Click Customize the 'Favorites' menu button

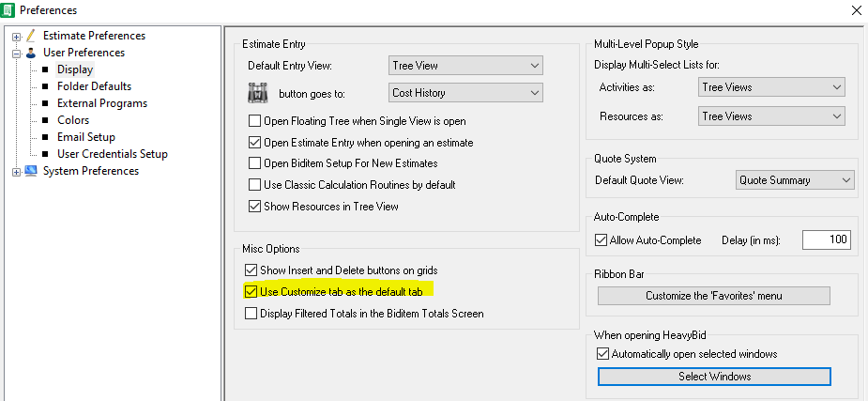click(x=714, y=296)
